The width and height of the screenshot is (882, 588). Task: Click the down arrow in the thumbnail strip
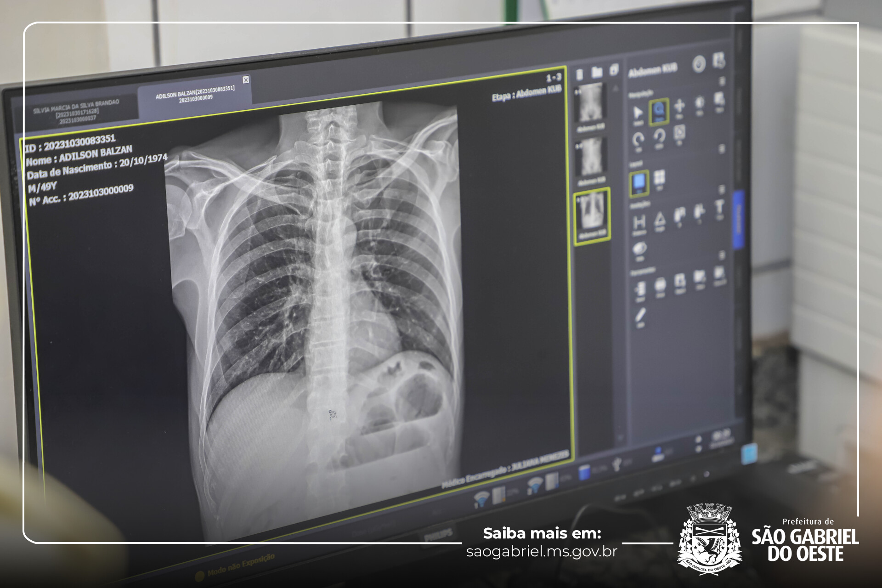620,438
